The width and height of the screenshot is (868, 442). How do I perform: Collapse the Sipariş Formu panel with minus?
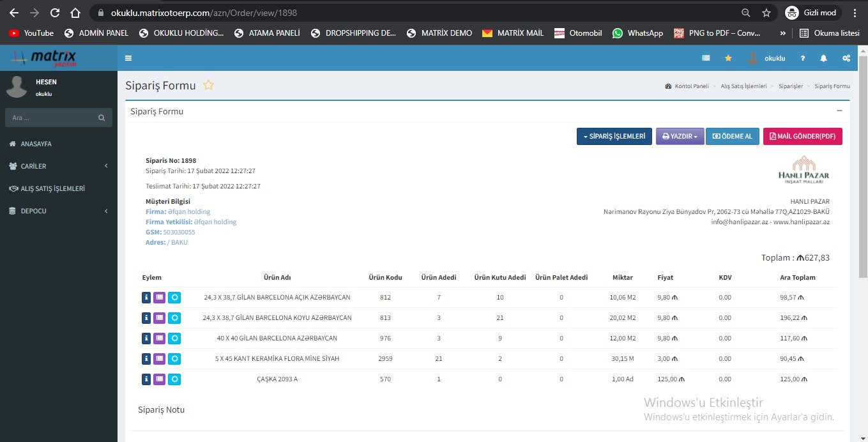point(839,111)
